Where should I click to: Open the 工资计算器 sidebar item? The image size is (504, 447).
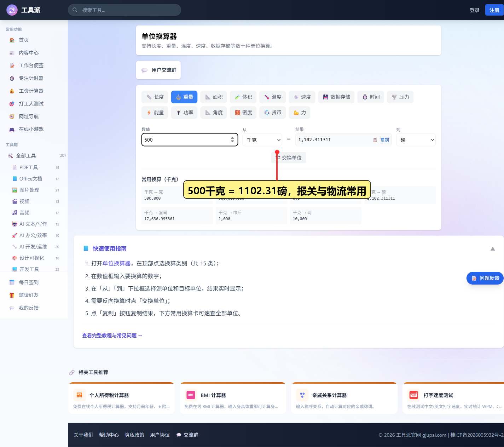point(34,91)
